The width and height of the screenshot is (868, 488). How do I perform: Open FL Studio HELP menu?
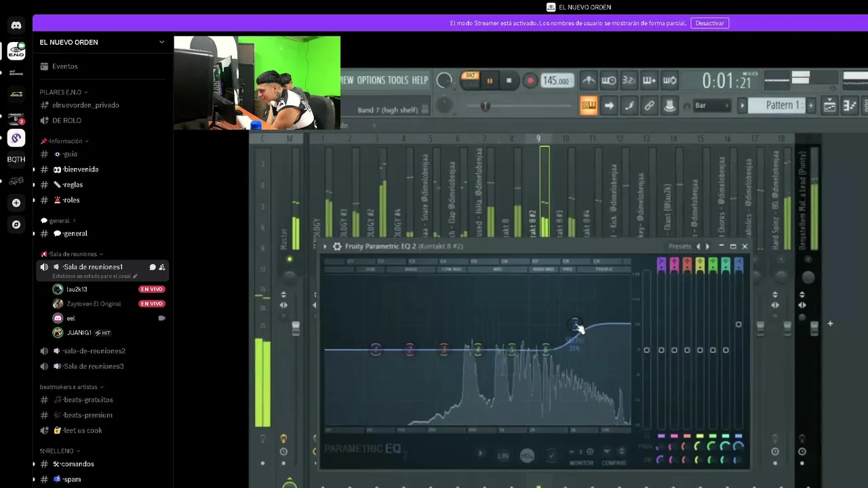pyautogui.click(x=420, y=80)
